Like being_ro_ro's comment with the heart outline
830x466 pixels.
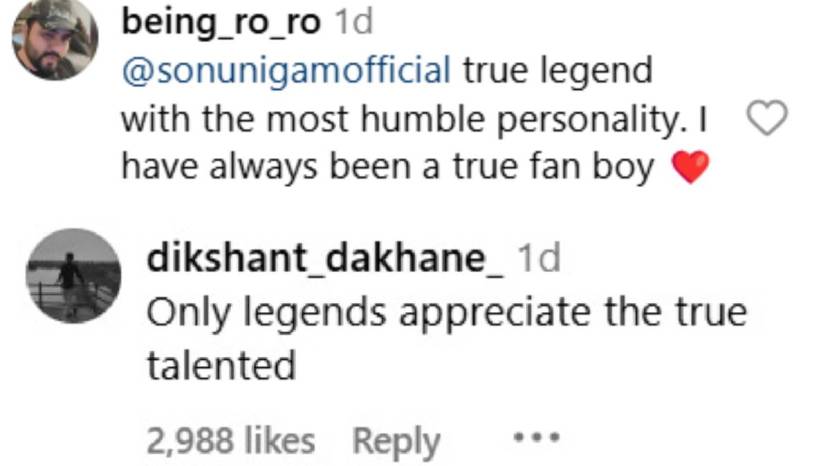[767, 118]
